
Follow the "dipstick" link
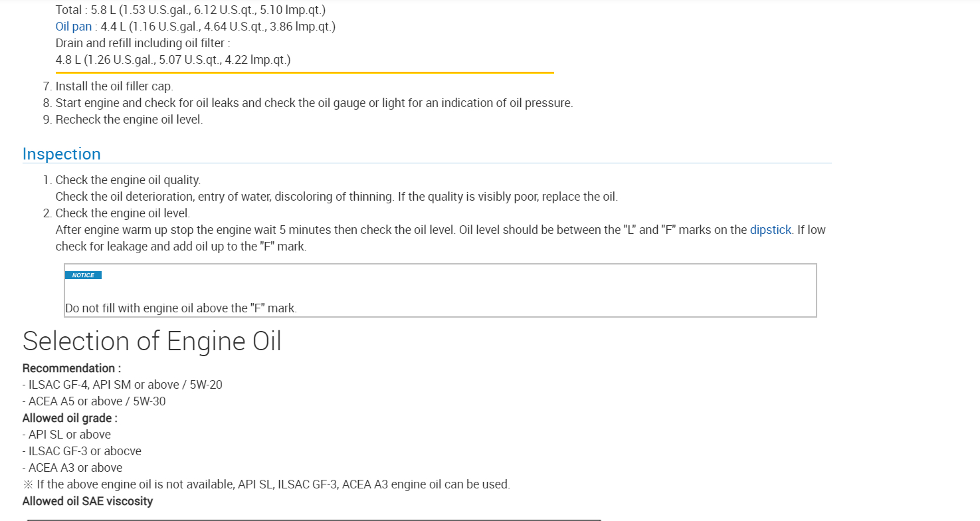pyautogui.click(x=770, y=230)
